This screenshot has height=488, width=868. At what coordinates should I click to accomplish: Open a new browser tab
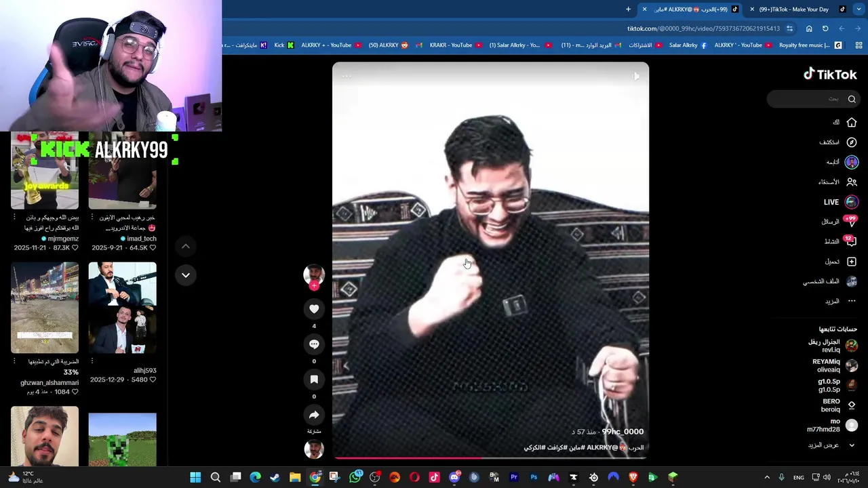pyautogui.click(x=628, y=9)
